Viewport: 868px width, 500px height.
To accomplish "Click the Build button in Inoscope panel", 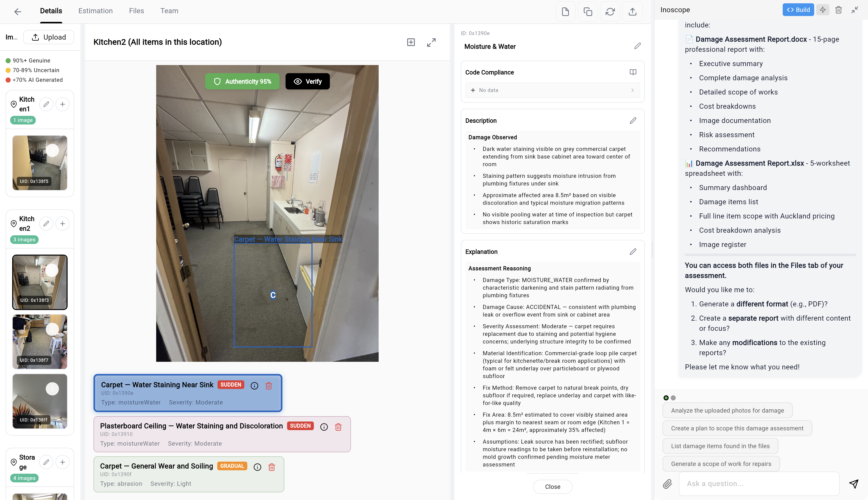I will coord(798,10).
